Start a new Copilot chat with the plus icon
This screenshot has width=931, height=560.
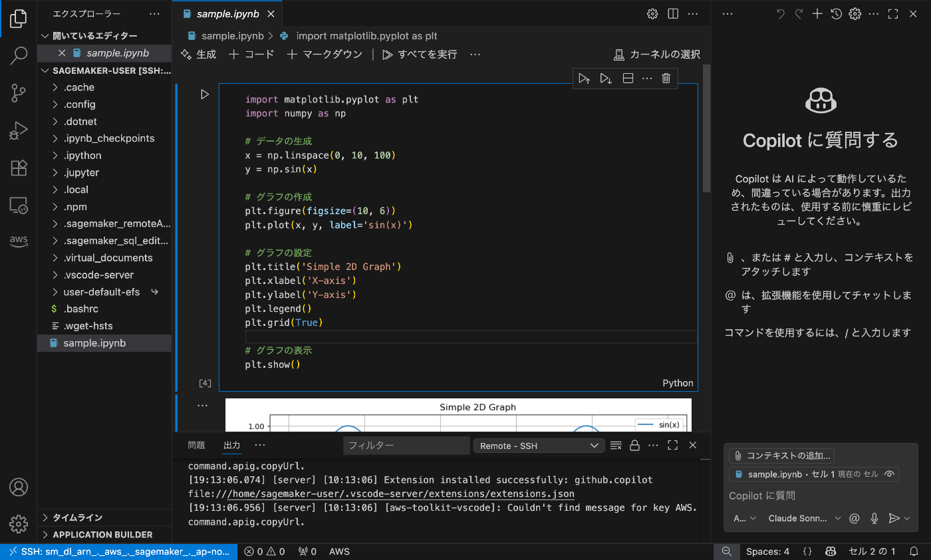point(818,13)
